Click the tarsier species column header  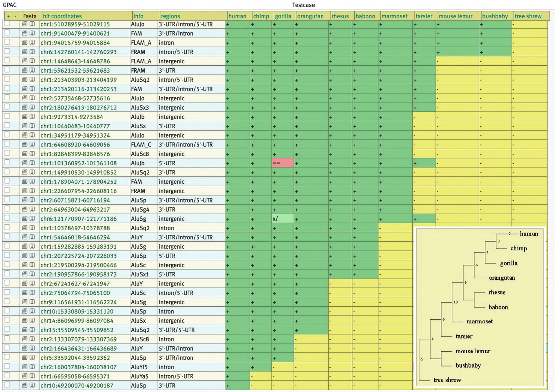pos(424,16)
